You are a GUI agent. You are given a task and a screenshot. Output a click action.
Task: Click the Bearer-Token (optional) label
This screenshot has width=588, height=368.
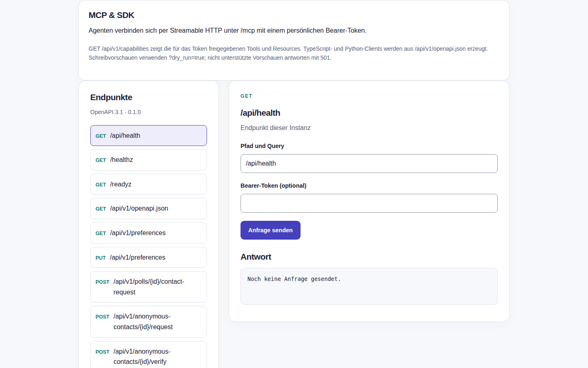273,186
